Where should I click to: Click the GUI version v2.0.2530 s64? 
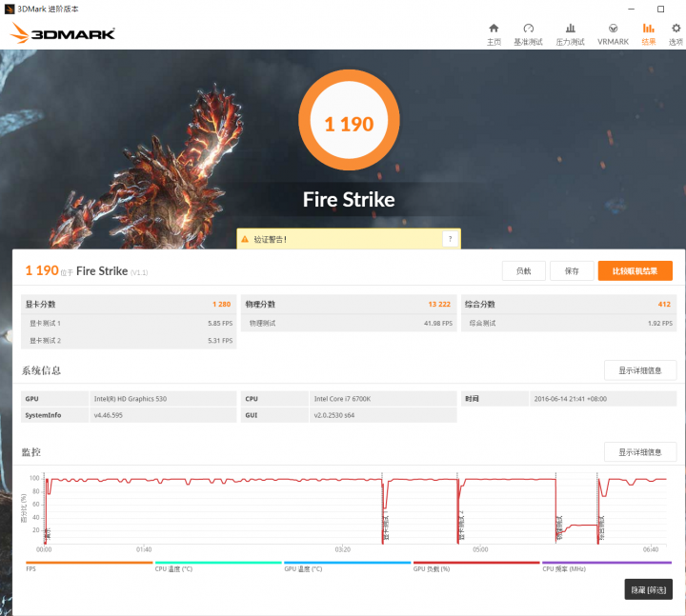point(334,415)
